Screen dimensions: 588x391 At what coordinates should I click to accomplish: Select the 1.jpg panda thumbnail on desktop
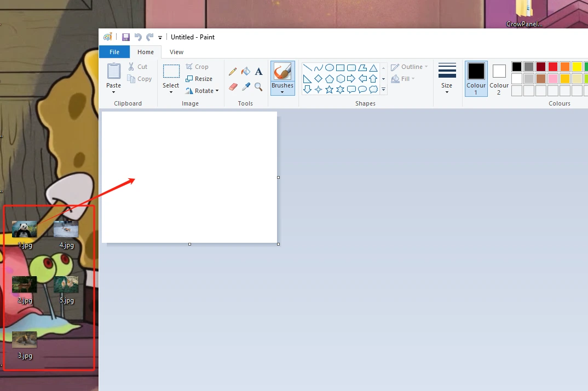pos(24,229)
